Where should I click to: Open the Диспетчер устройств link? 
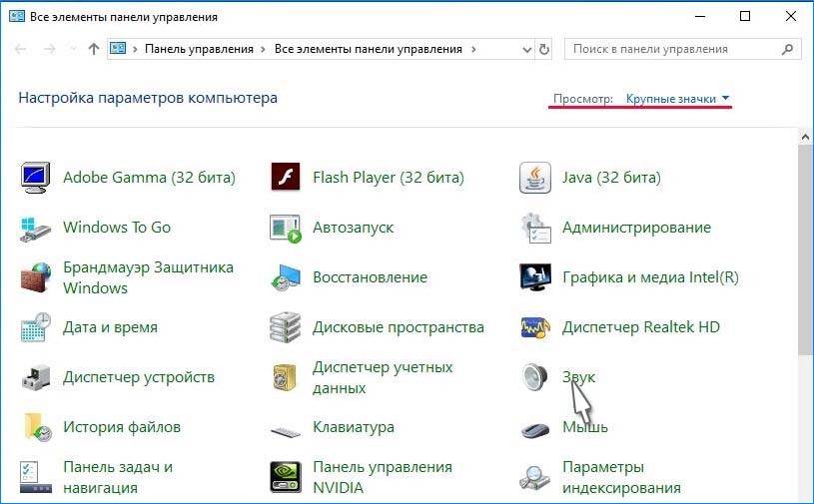pyautogui.click(x=139, y=377)
